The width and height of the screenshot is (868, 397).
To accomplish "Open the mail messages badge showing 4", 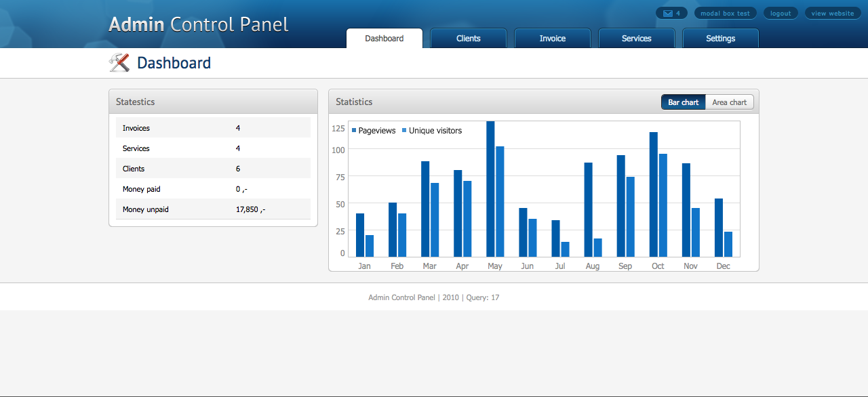I will pos(671,13).
